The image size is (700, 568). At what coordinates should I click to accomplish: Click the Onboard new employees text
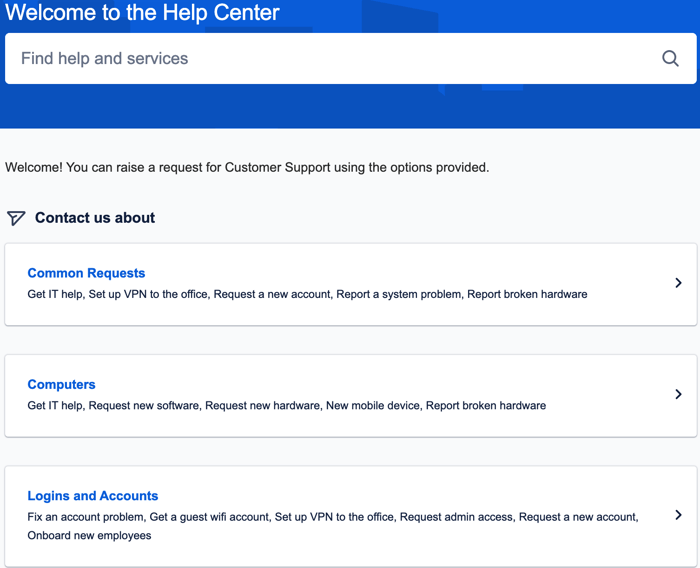pyautogui.click(x=89, y=535)
